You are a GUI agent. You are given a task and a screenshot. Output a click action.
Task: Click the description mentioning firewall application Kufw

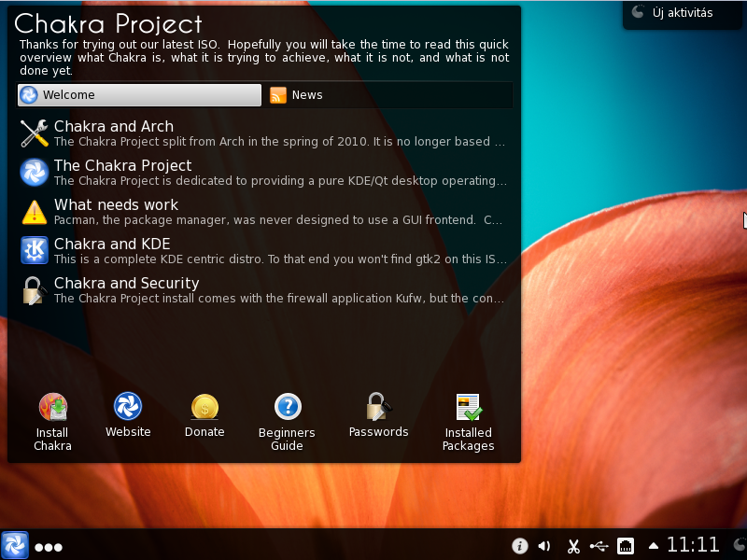[279, 299]
